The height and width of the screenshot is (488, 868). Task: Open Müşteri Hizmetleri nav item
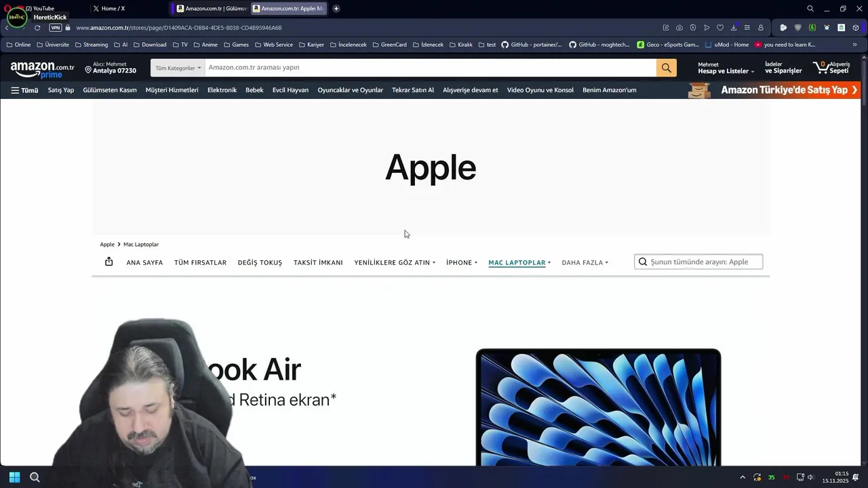coord(172,90)
